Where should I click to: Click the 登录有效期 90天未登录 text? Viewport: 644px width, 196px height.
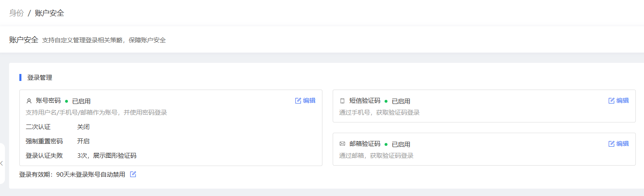(x=72, y=175)
